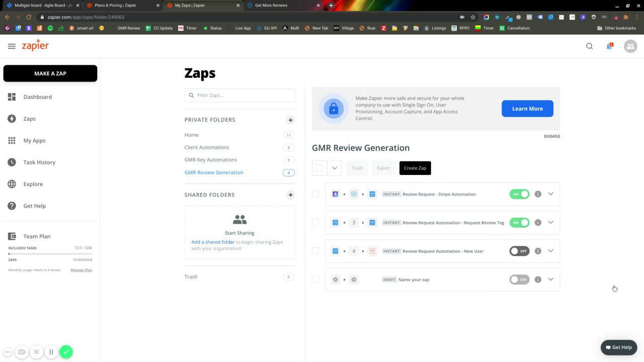This screenshot has height=362, width=644.
Task: Click the Dashboard sidebar icon
Action: tap(12, 97)
